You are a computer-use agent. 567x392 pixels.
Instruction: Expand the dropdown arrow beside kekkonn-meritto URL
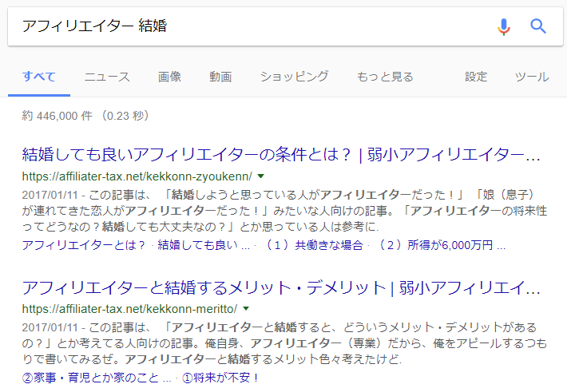pyautogui.click(x=246, y=308)
